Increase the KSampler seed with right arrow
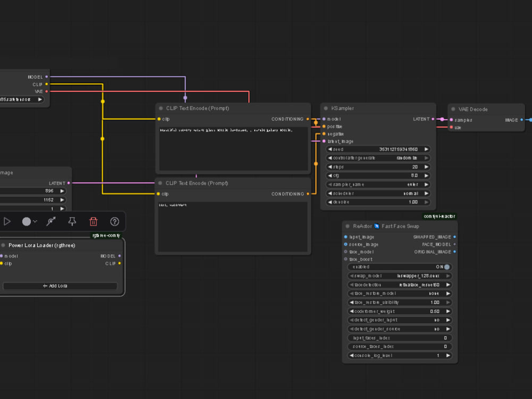 (427, 149)
